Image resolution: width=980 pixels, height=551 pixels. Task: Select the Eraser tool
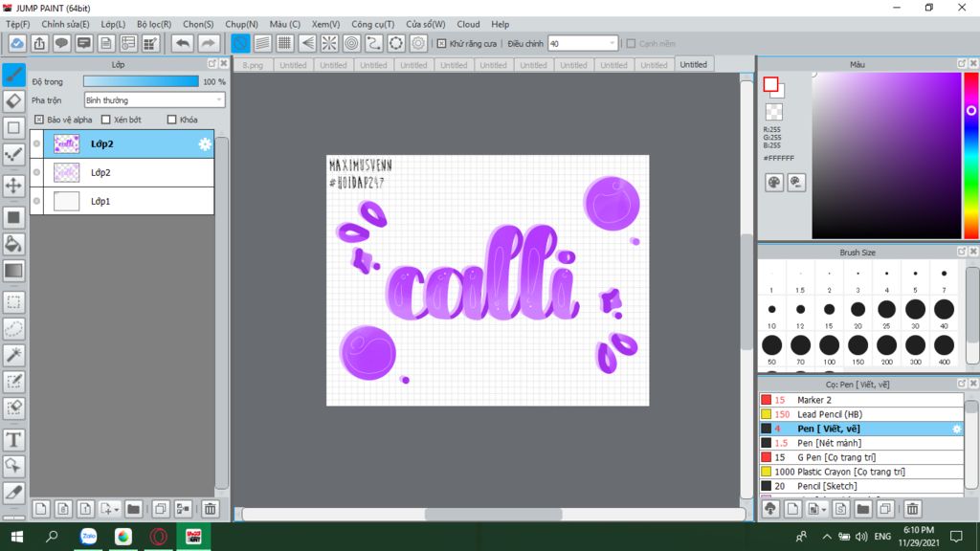tap(13, 101)
